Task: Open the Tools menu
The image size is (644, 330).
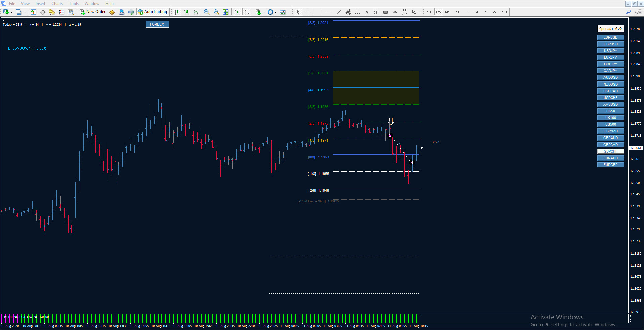Action: 74,4
